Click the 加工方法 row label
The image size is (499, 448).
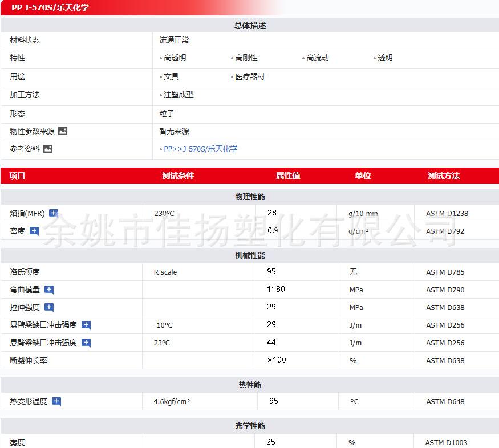25,95
